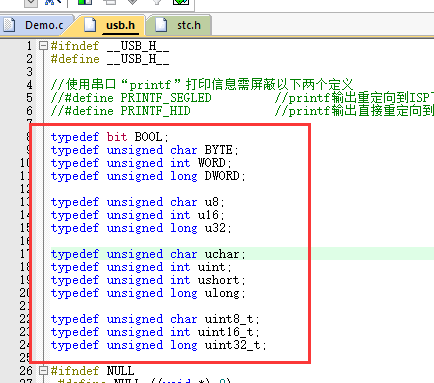Screen dimensions: 434x383
Task: Click the ushort type name
Action: pyautogui.click(x=219, y=280)
